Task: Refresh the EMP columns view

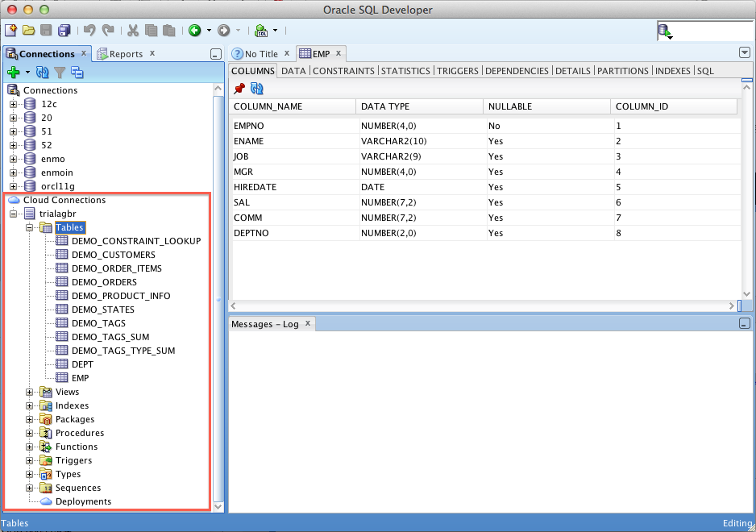Action: click(x=257, y=89)
